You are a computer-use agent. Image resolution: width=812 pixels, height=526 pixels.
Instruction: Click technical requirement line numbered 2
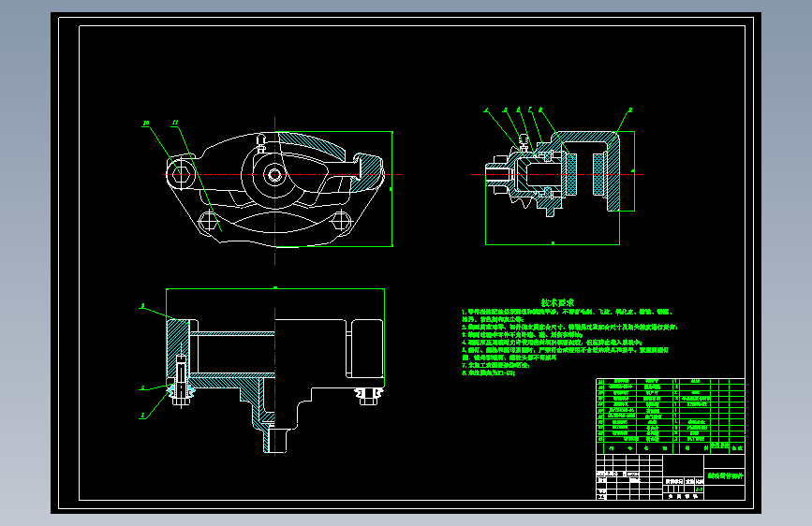coord(569,328)
